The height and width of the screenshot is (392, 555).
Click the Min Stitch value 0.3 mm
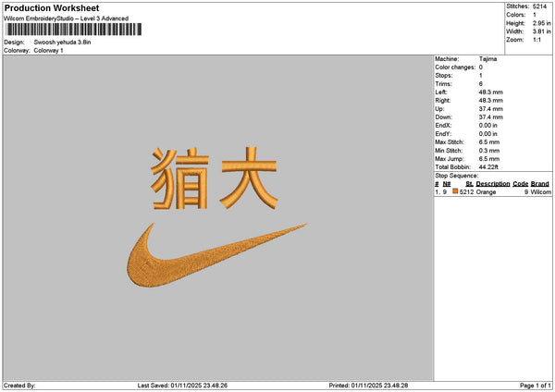[489, 151]
